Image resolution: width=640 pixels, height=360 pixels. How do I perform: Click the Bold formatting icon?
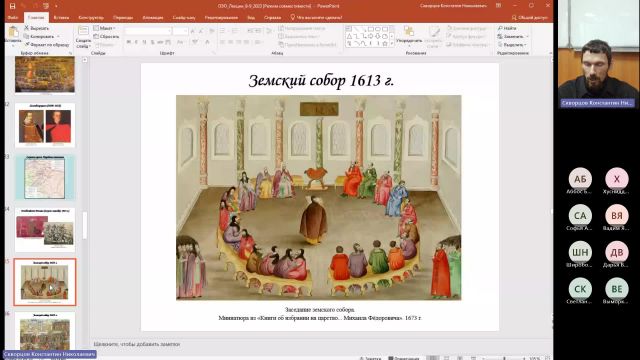[129, 42]
